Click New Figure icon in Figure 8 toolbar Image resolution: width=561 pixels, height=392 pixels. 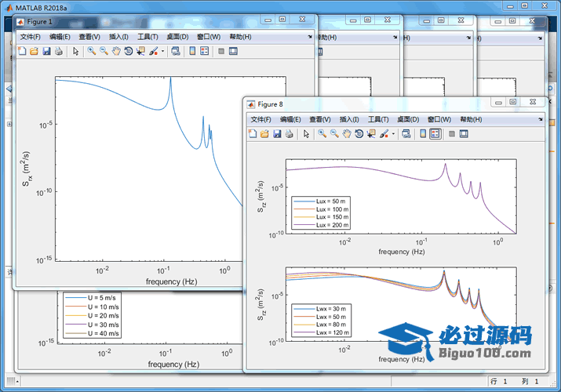[x=253, y=133]
